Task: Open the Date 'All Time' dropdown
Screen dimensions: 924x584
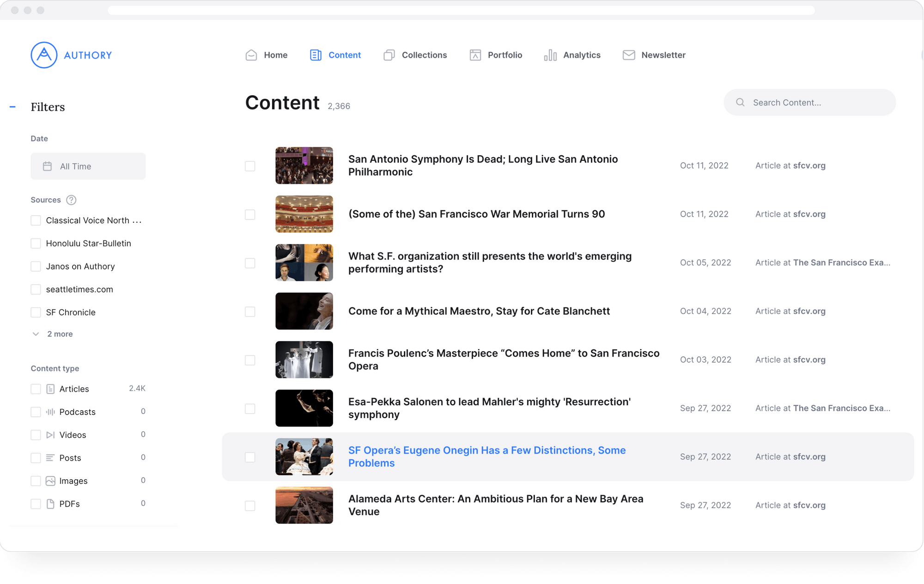Action: [87, 165]
